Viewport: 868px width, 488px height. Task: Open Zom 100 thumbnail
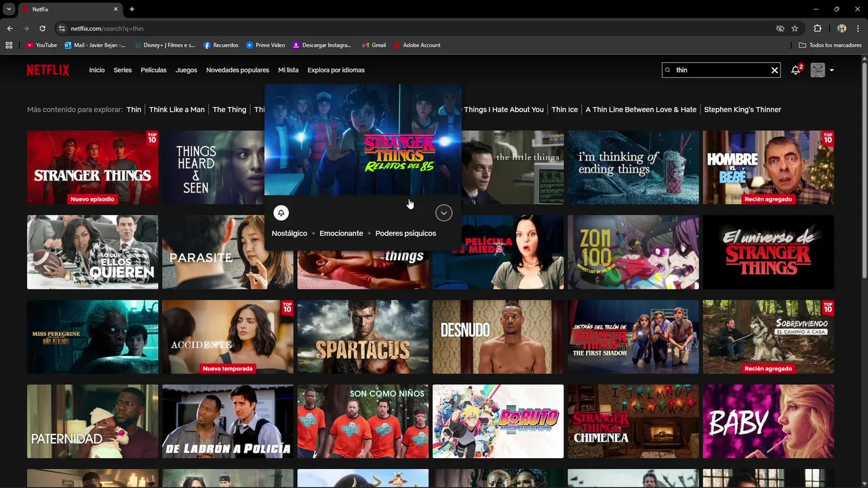(633, 252)
